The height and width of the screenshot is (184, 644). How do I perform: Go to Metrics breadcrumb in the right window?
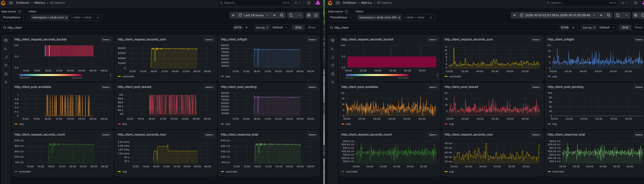tap(366, 3)
